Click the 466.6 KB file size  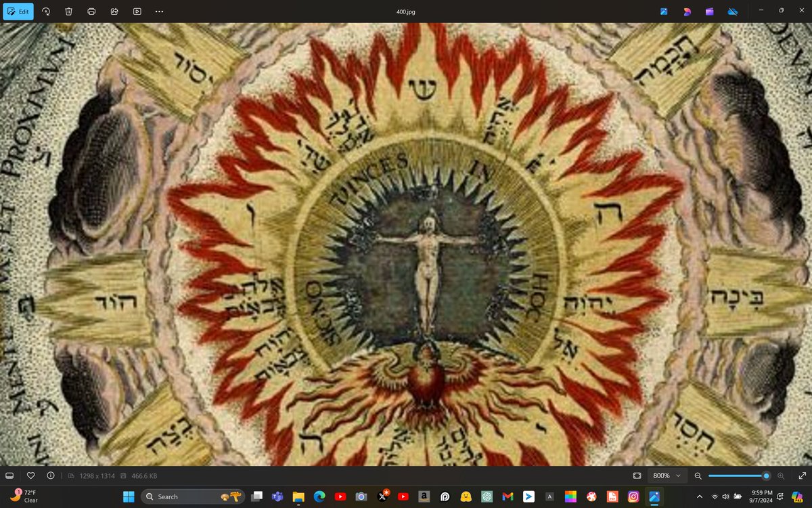pyautogui.click(x=143, y=475)
